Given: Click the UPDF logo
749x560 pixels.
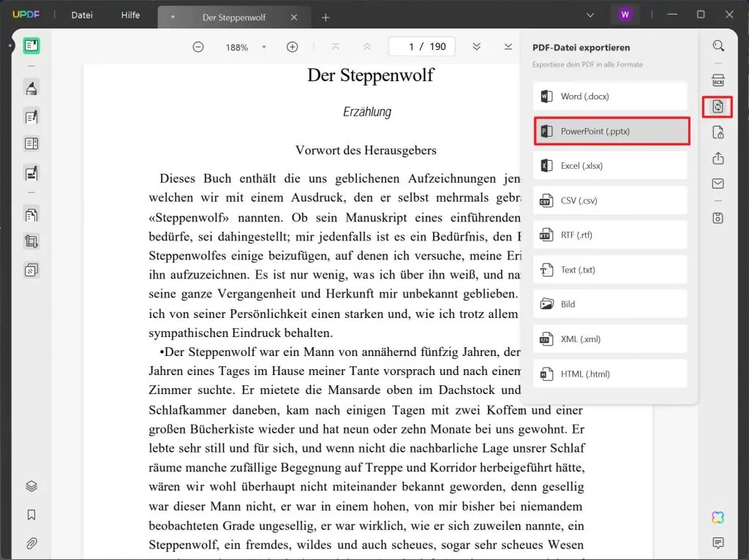Looking at the screenshot, I should (26, 15).
